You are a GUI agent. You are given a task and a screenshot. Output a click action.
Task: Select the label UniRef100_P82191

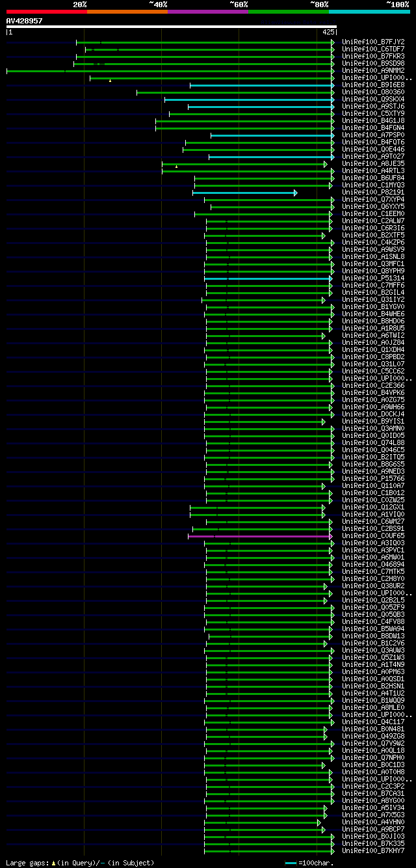(x=373, y=193)
